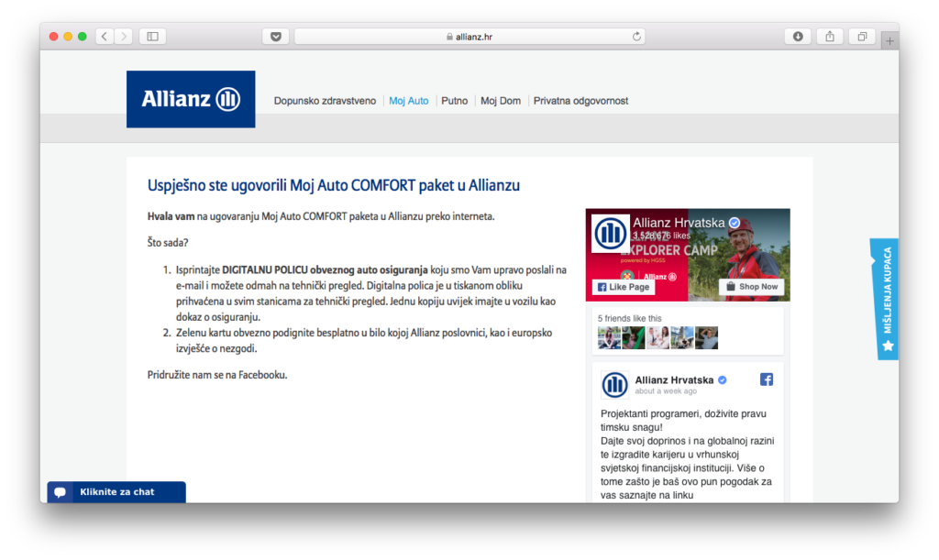This screenshot has width=939, height=560.
Task: Open a new tab with plus button
Action: (889, 41)
